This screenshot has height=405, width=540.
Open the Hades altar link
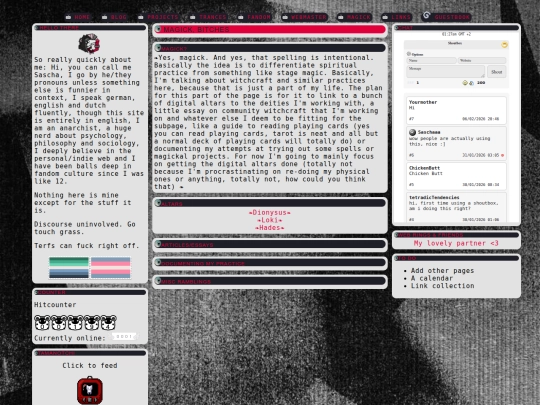click(x=270, y=228)
